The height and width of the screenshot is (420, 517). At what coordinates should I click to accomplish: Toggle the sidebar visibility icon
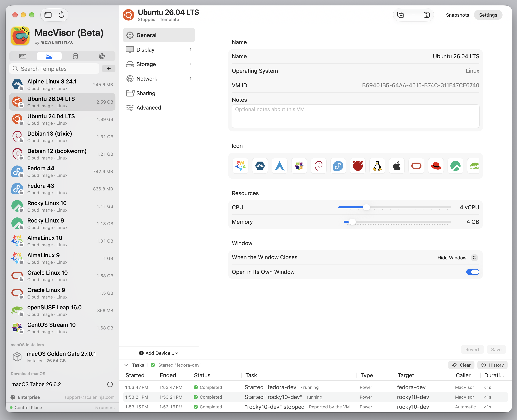point(48,15)
